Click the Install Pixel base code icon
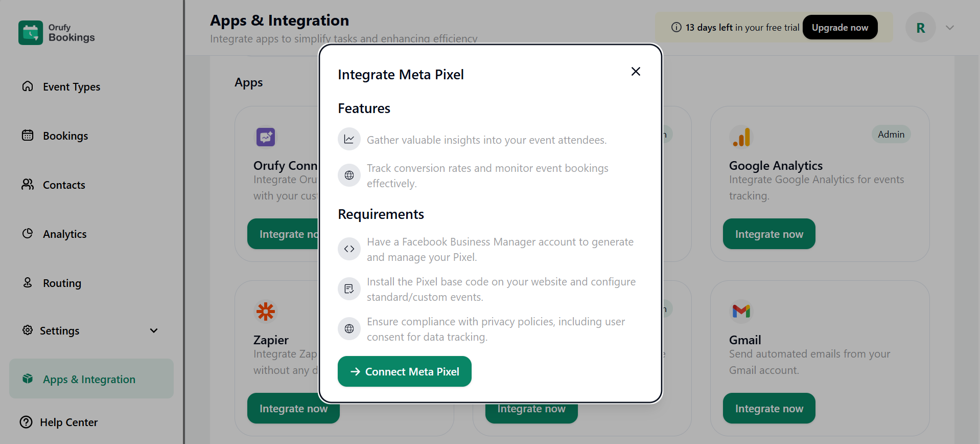This screenshot has height=444, width=980. pyautogui.click(x=349, y=289)
